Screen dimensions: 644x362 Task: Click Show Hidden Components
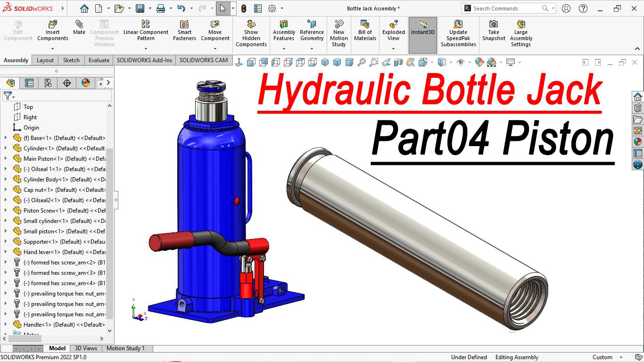click(251, 33)
